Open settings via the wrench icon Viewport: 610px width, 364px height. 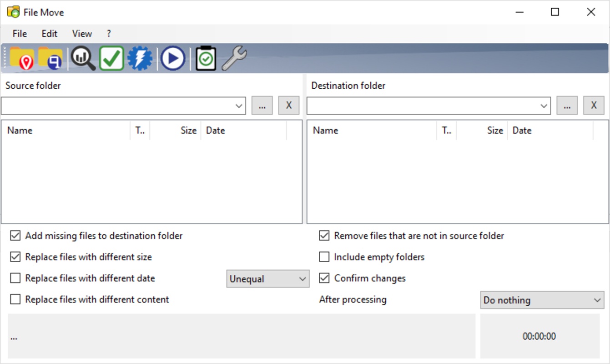[234, 59]
